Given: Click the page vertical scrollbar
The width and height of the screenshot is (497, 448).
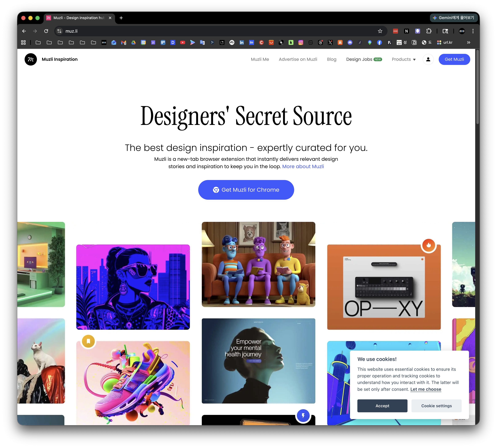Looking at the screenshot, I should (x=478, y=87).
